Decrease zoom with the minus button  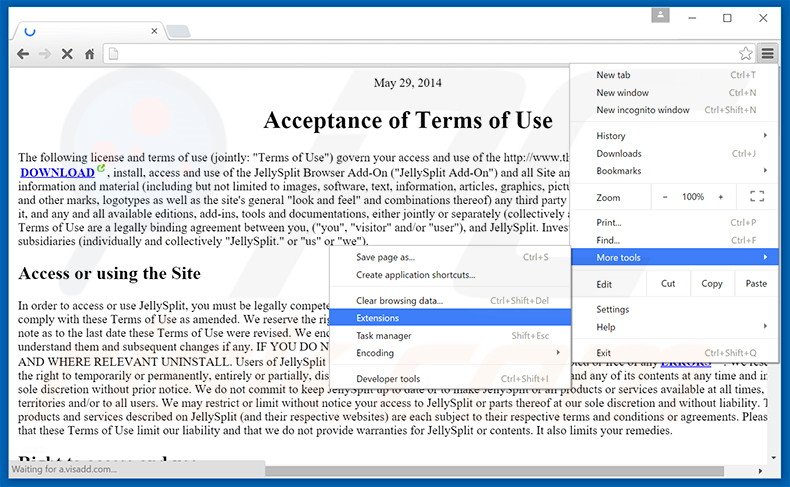pyautogui.click(x=665, y=197)
